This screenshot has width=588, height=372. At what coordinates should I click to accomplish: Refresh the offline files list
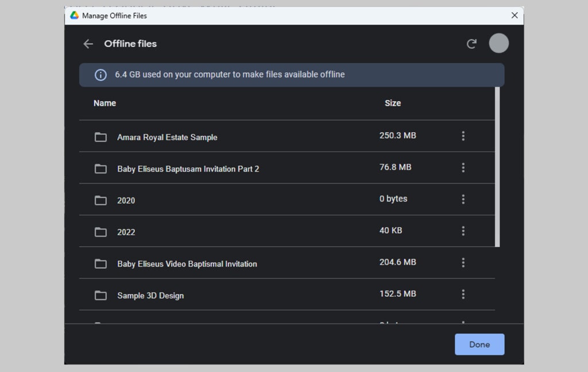point(471,43)
